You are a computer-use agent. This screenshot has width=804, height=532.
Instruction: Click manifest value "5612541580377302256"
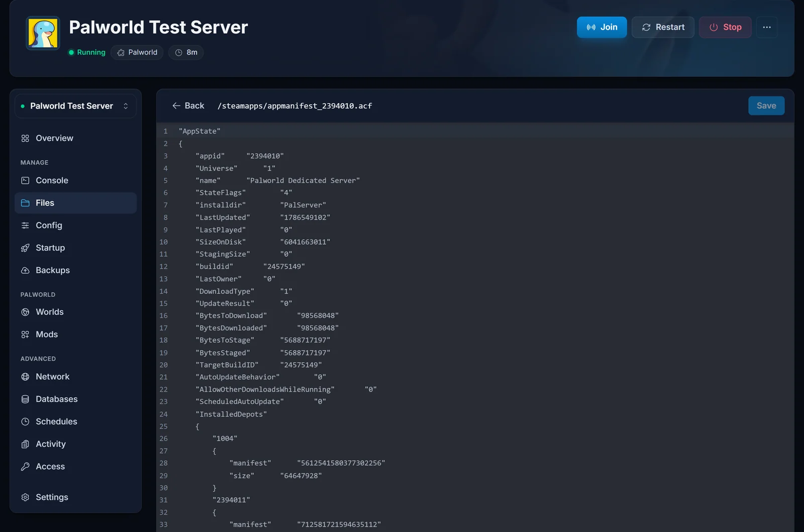(x=341, y=463)
